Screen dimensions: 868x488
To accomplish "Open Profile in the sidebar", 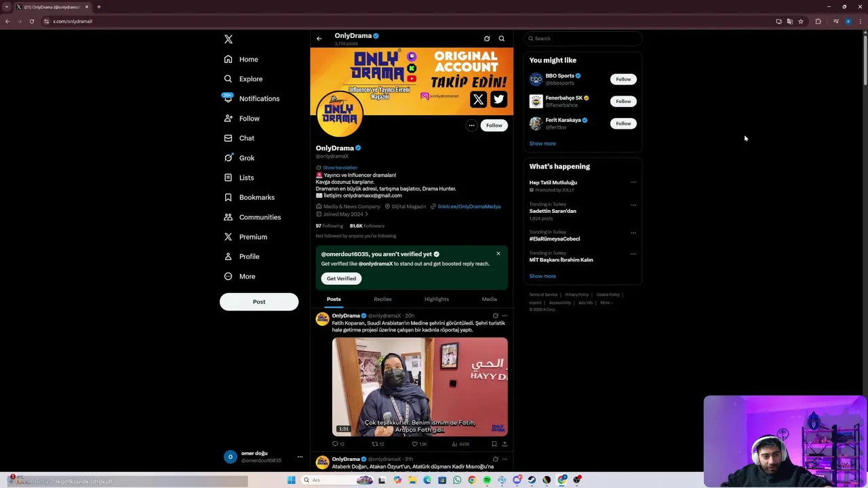I will [242, 256].
